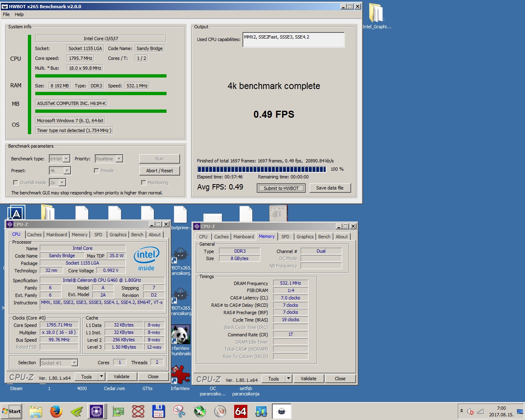The image size is (525, 420).
Task: Switch to SPD tab in CPU-Z memory window
Action: (x=285, y=237)
